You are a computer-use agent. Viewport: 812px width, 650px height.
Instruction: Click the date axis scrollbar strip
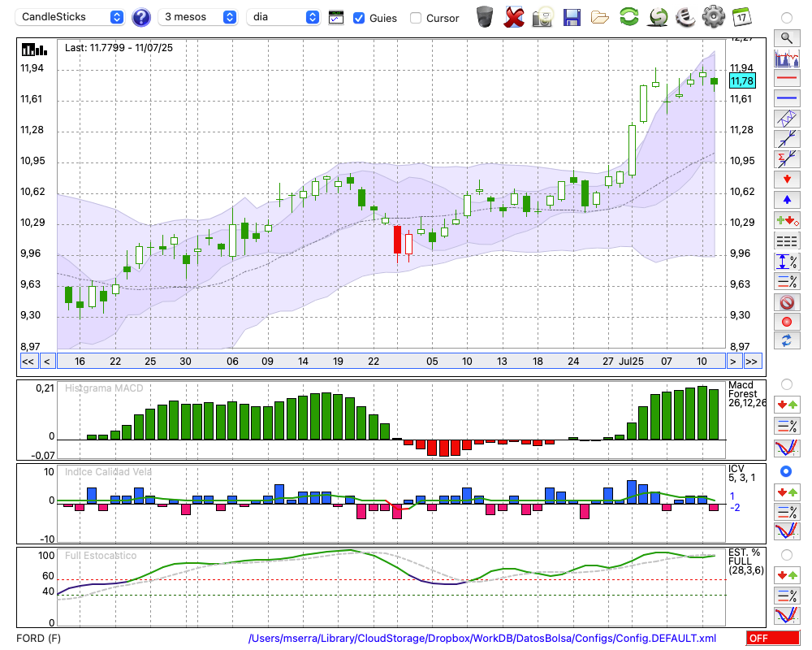pyautogui.click(x=391, y=362)
